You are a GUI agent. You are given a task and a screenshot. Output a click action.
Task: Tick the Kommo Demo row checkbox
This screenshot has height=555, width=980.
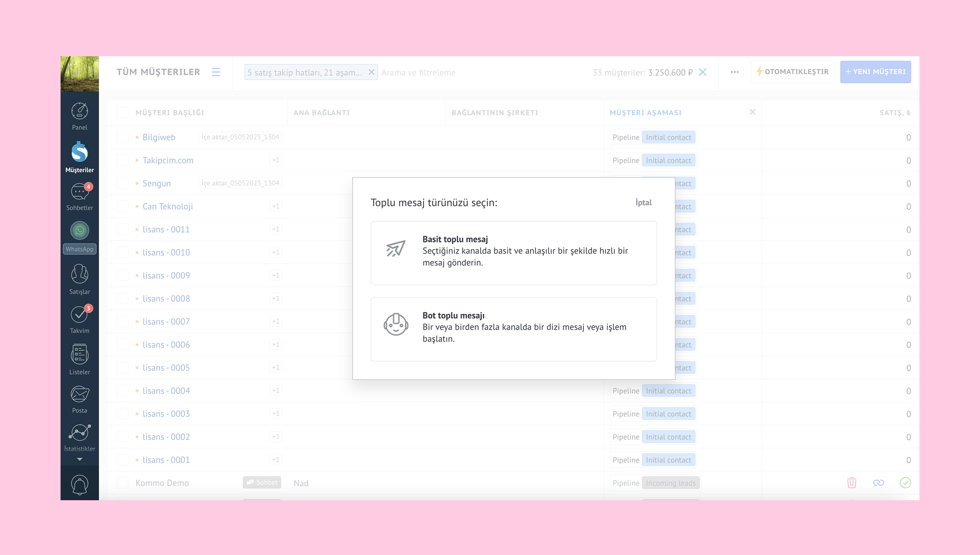click(122, 483)
